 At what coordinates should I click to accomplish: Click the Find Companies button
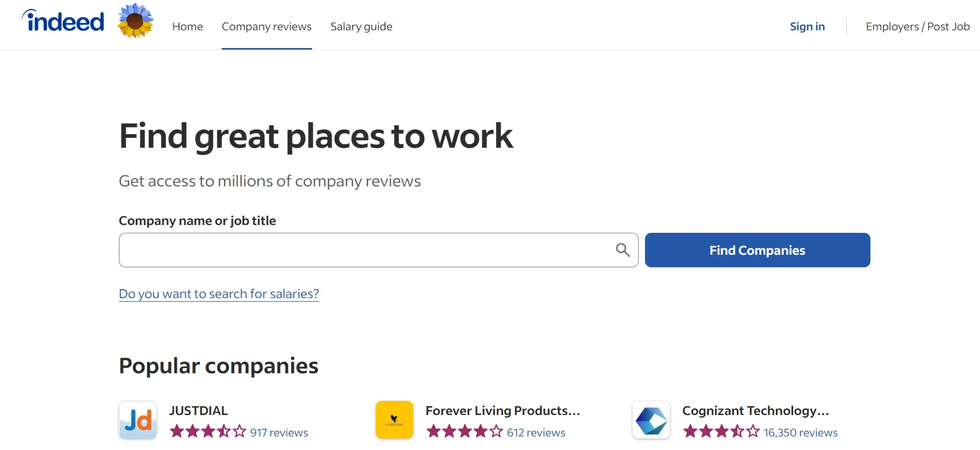click(x=757, y=250)
